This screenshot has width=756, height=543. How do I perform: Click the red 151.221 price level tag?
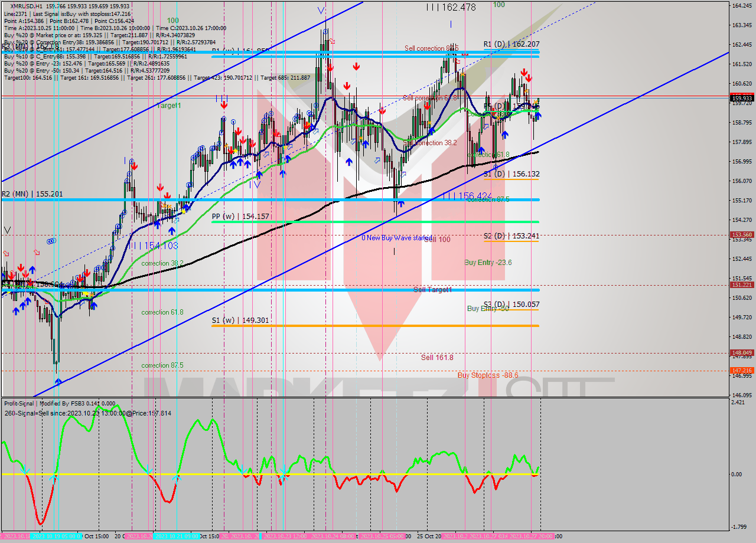742,284
